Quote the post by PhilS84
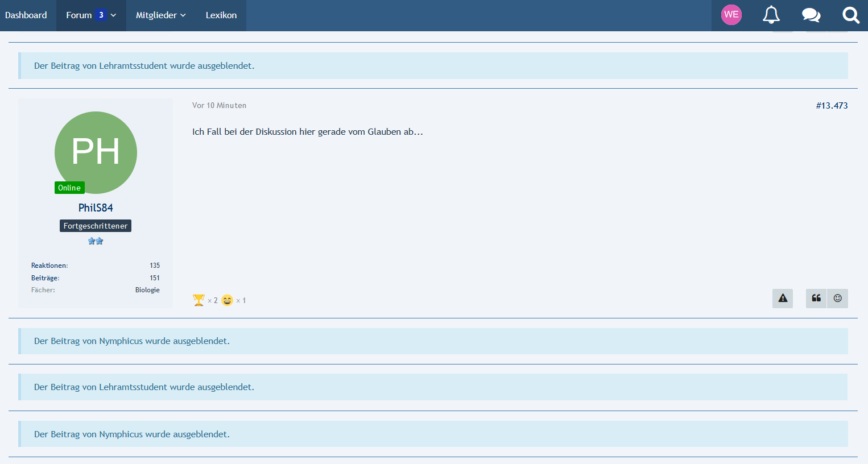 coord(816,299)
